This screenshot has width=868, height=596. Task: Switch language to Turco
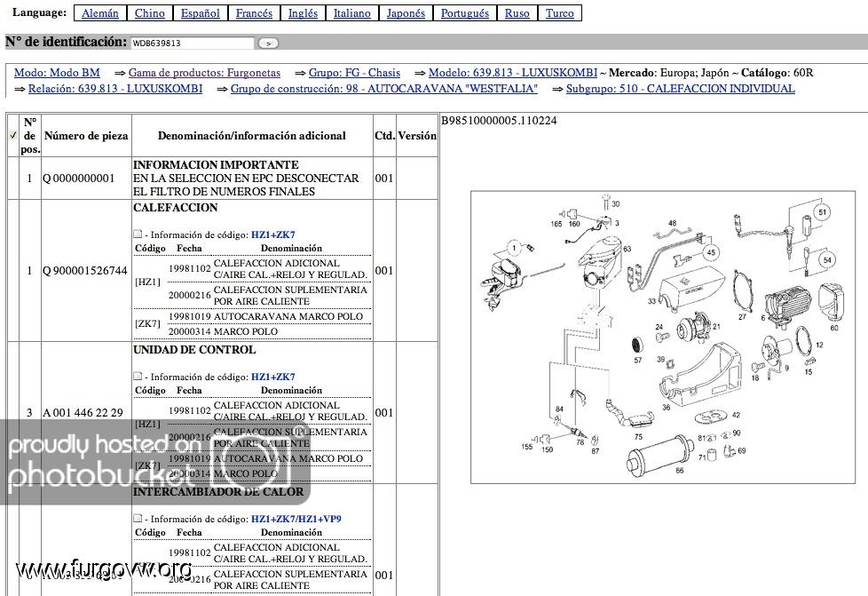point(559,13)
